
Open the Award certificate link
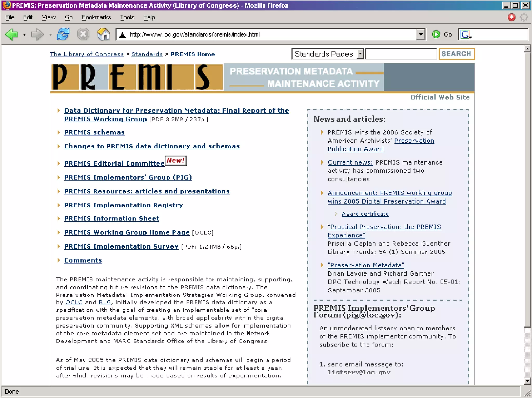365,214
